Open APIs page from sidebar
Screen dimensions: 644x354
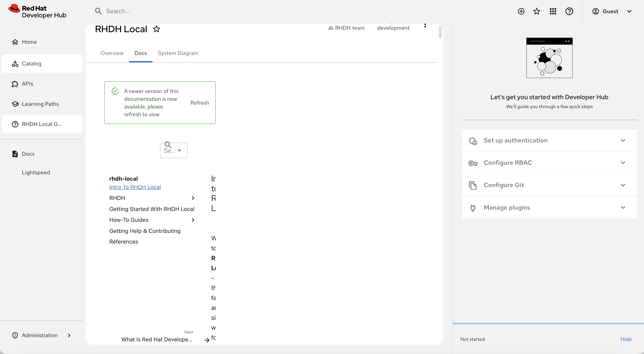pyautogui.click(x=27, y=84)
